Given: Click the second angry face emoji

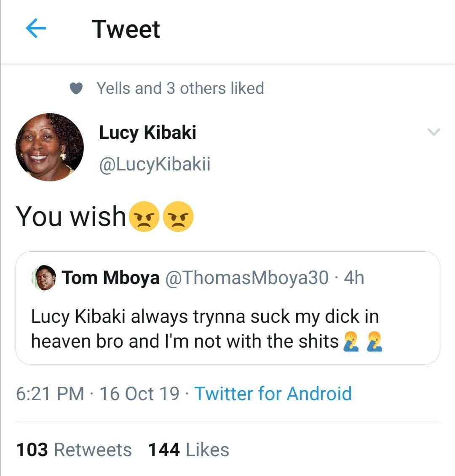Looking at the screenshot, I should (178, 217).
